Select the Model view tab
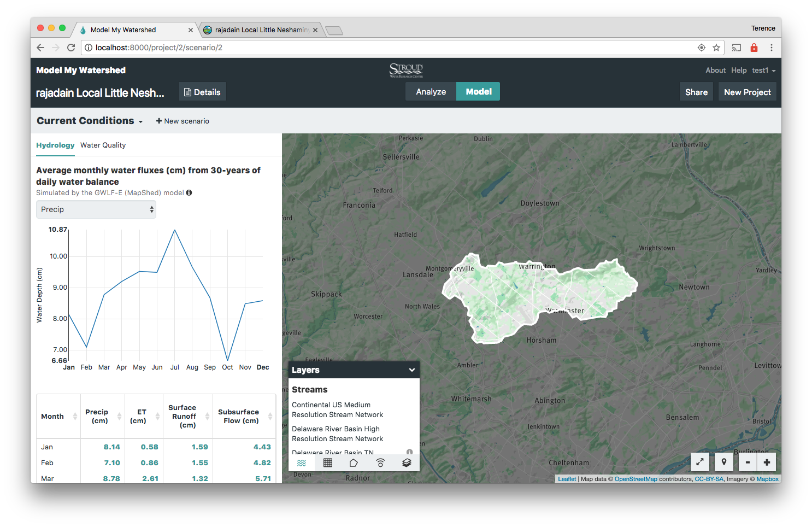The height and width of the screenshot is (527, 812). click(479, 92)
